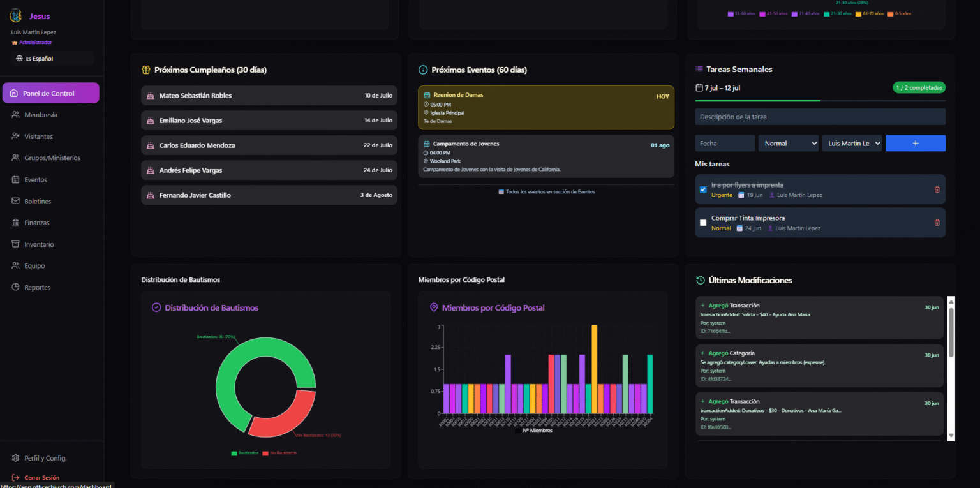This screenshot has width=980, height=488.
Task: Delete the 'Comprar Tinta Impresora' task trash icon
Action: tap(937, 223)
